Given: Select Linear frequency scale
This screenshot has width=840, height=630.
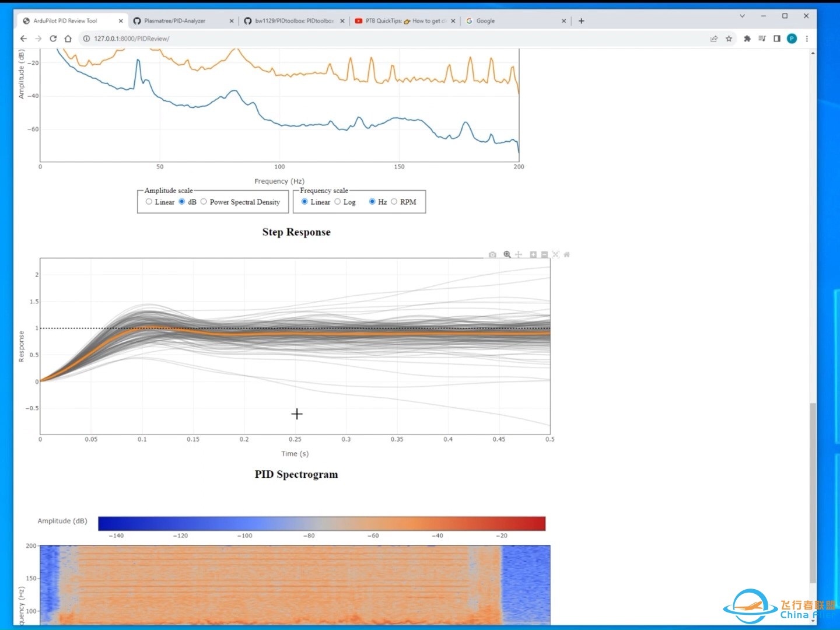Looking at the screenshot, I should 304,202.
